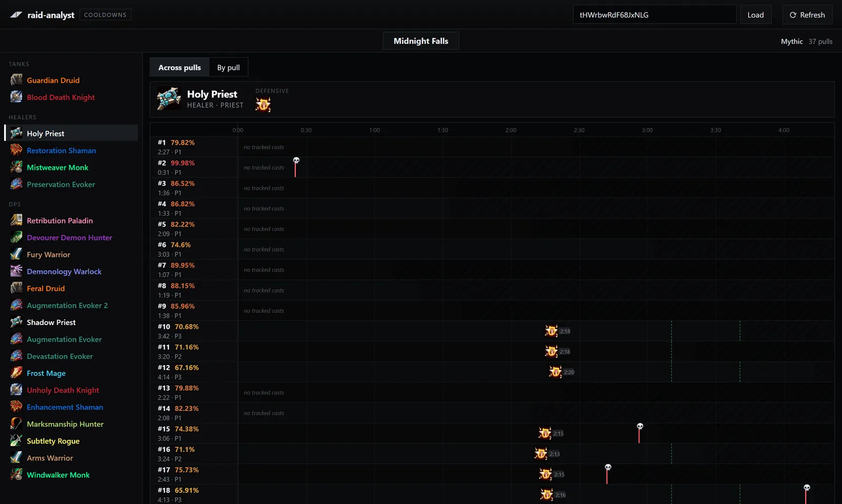Click the cooldown cast icon in pull #10

point(551,331)
